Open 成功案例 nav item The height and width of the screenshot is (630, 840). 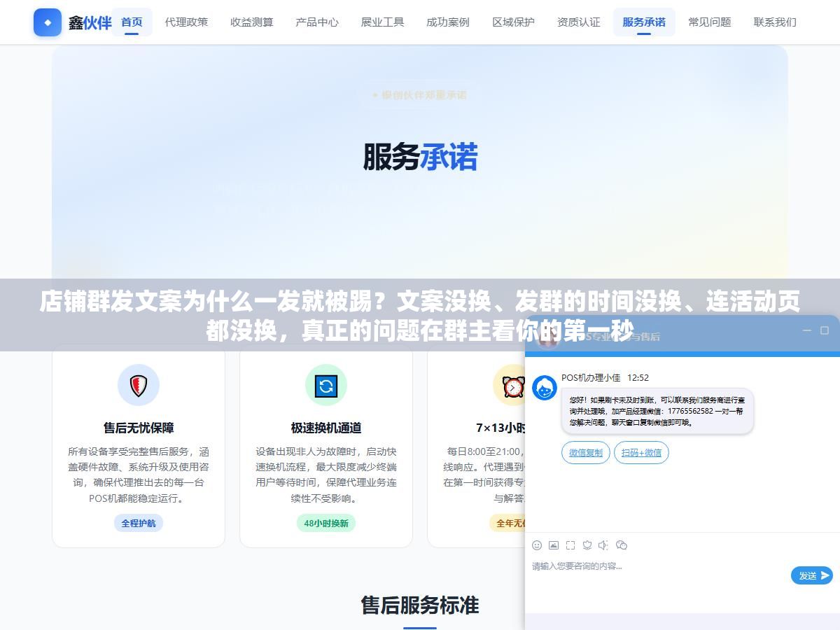click(x=448, y=22)
